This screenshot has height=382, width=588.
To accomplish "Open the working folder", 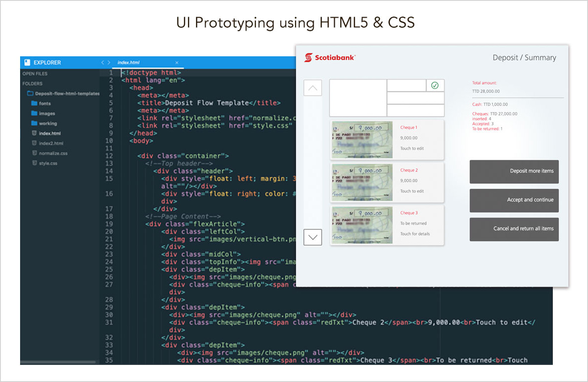I will click(47, 123).
